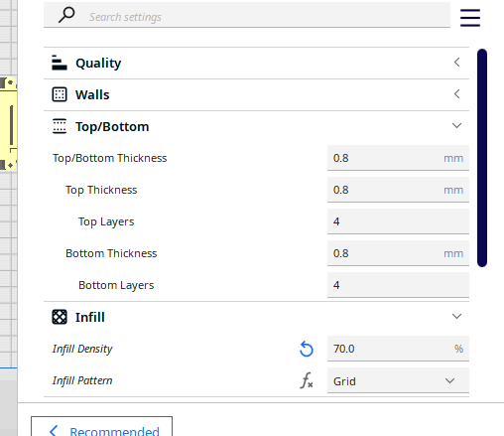Switch back to Recommended settings
This screenshot has height=436, width=504.
click(x=101, y=427)
